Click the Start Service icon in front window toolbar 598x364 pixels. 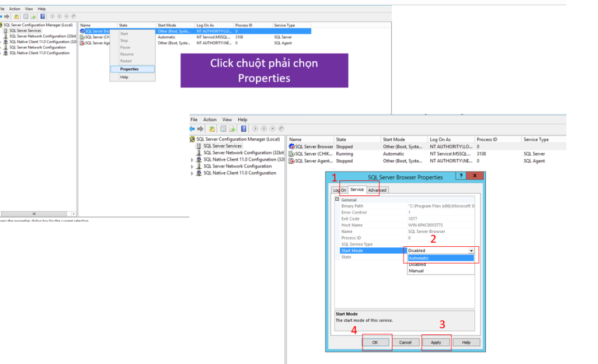point(255,129)
